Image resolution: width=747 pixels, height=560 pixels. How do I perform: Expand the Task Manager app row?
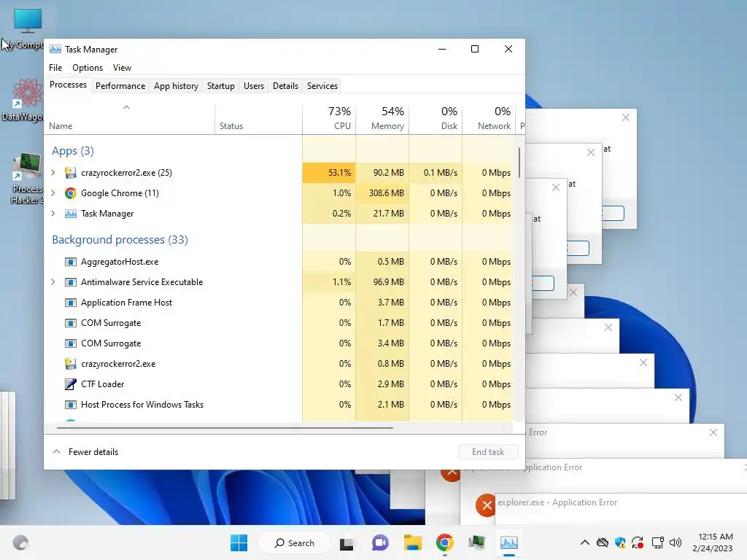click(x=53, y=214)
